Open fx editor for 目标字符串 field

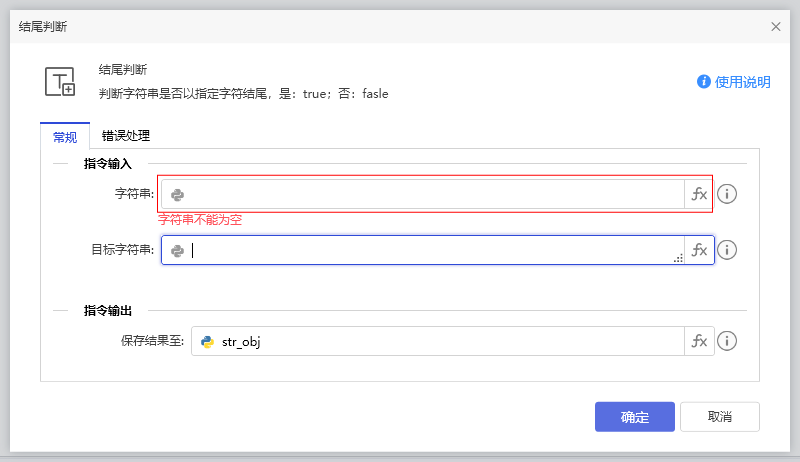pyautogui.click(x=699, y=250)
